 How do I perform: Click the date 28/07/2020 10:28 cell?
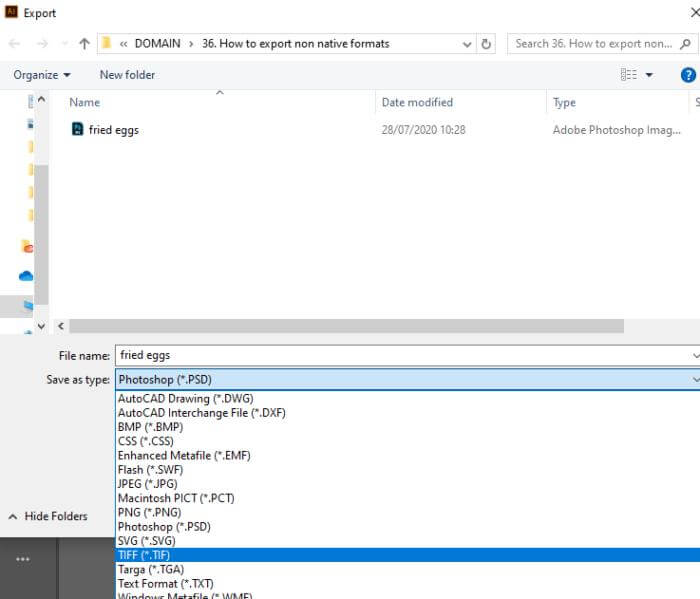[423, 130]
